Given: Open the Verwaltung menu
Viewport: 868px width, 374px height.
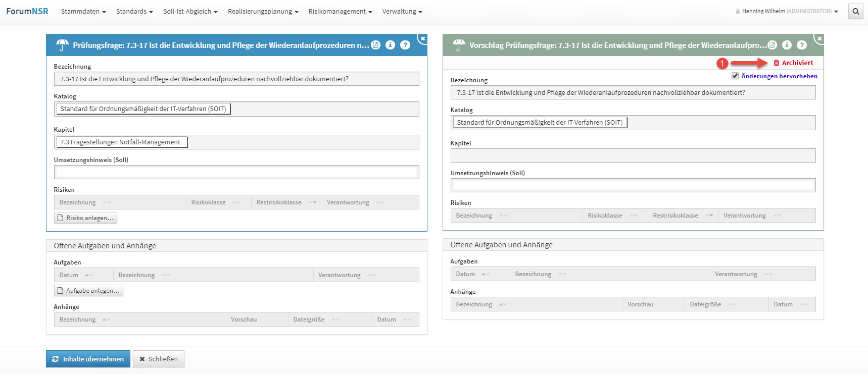Looking at the screenshot, I should tap(402, 11).
